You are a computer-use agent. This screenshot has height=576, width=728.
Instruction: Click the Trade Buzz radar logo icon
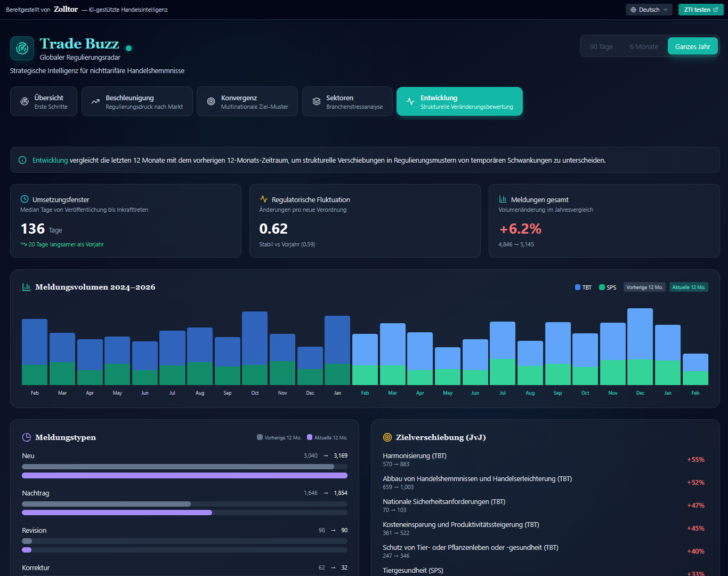(22, 48)
